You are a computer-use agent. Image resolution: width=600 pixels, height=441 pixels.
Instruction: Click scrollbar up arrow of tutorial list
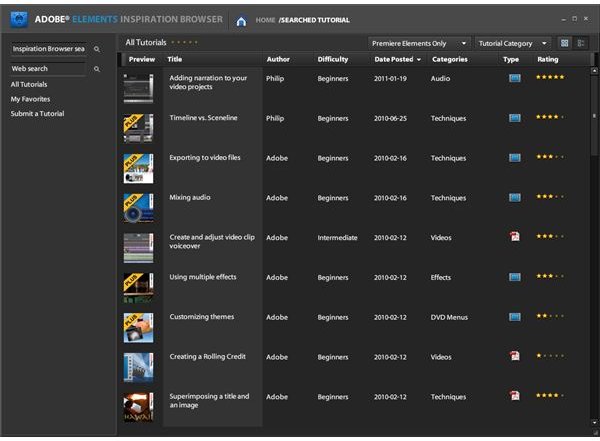[594, 71]
